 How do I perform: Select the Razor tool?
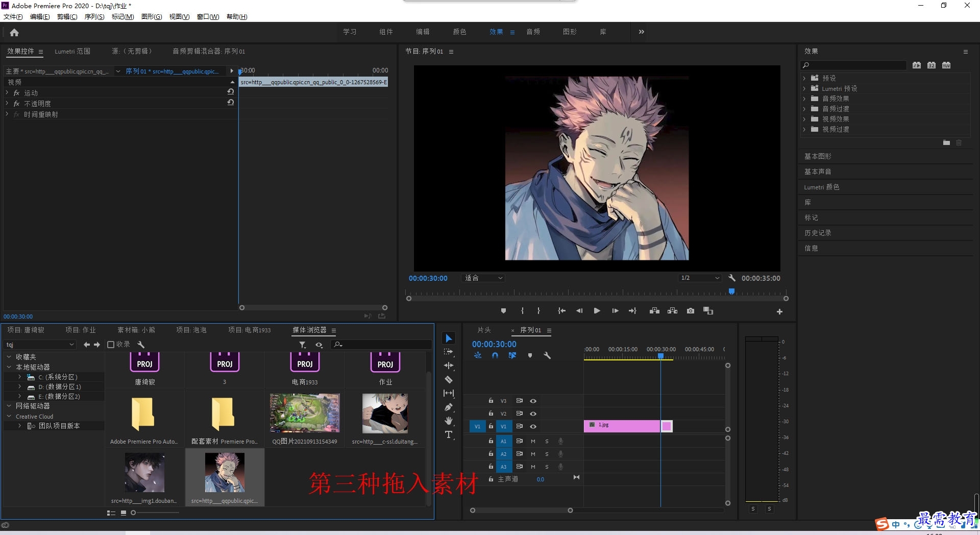[x=449, y=379]
